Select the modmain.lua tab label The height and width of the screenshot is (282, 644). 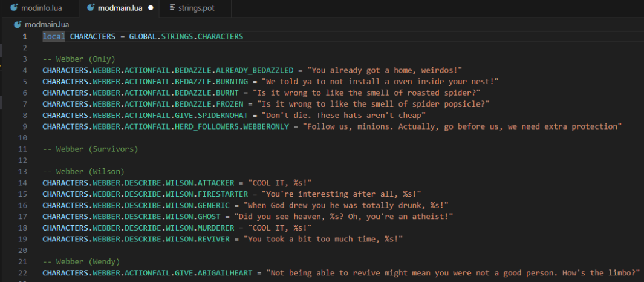[122, 8]
